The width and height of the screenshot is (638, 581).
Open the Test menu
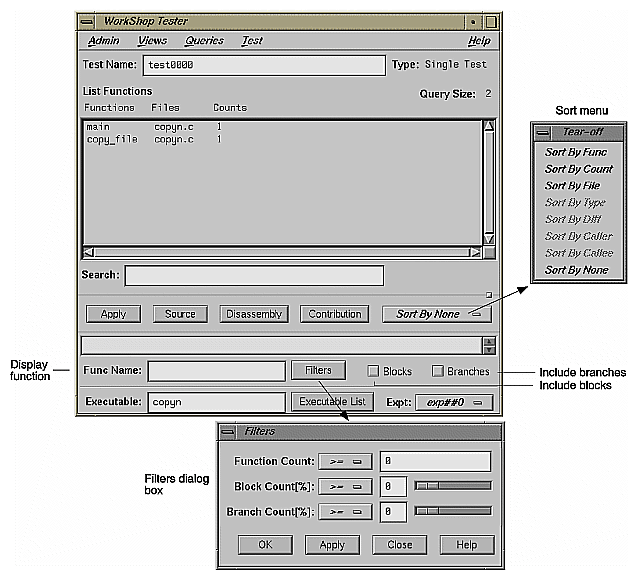tap(252, 41)
